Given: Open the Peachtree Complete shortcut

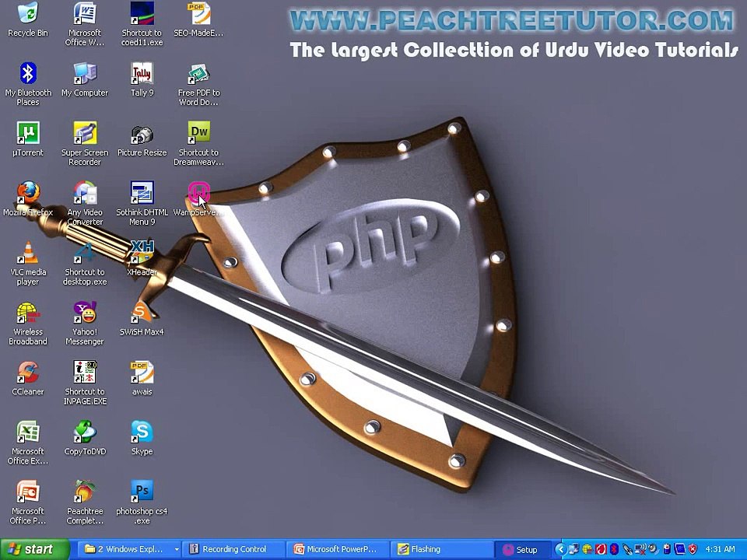Looking at the screenshot, I should 85,492.
